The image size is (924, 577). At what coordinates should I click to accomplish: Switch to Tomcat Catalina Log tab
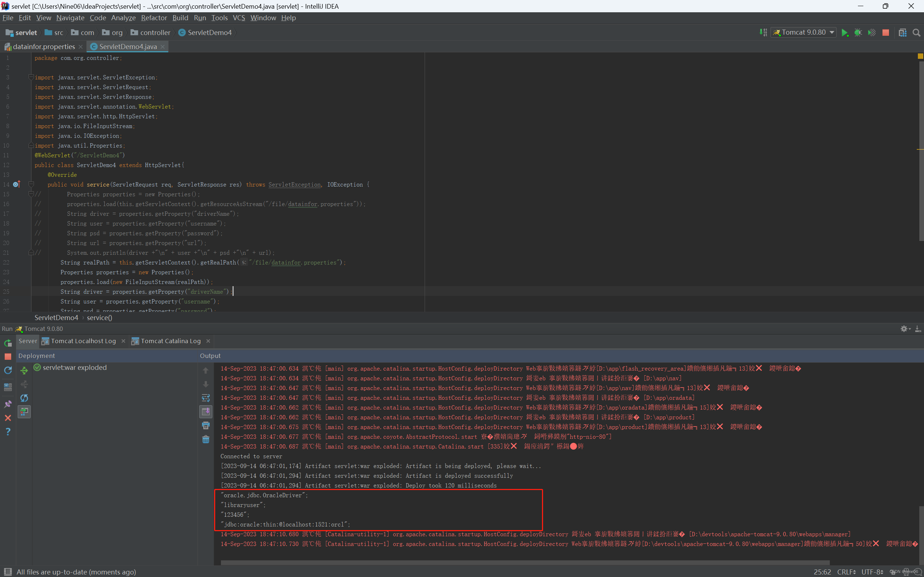(x=170, y=341)
